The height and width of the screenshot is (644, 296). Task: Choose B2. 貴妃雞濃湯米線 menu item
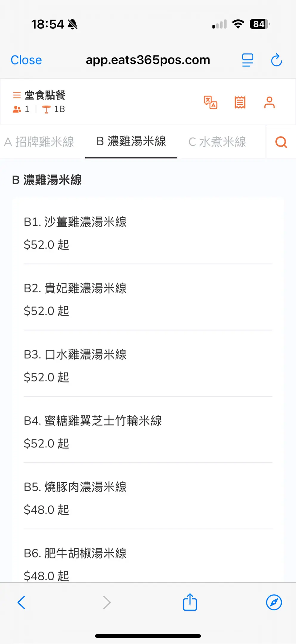coord(75,288)
